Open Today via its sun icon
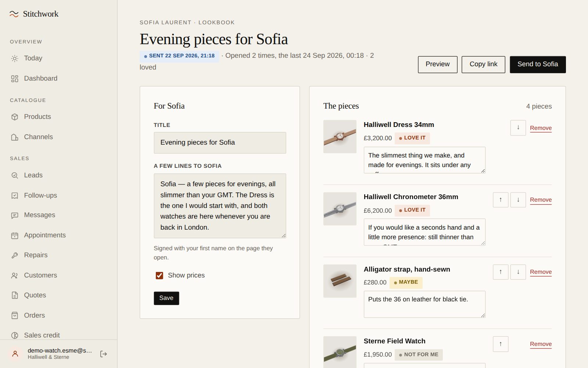This screenshot has width=588, height=368. (15, 59)
